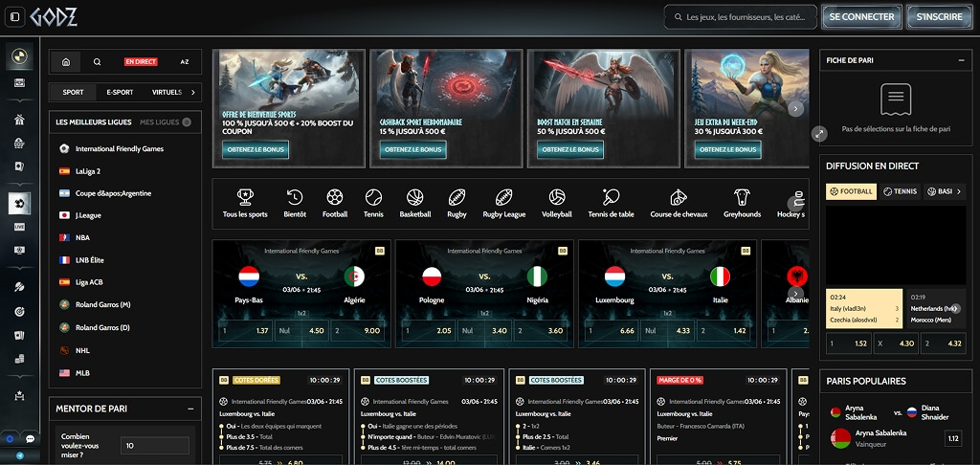Switch to the E-SPORT tab
Screen dimensions: 980x465
tap(120, 93)
